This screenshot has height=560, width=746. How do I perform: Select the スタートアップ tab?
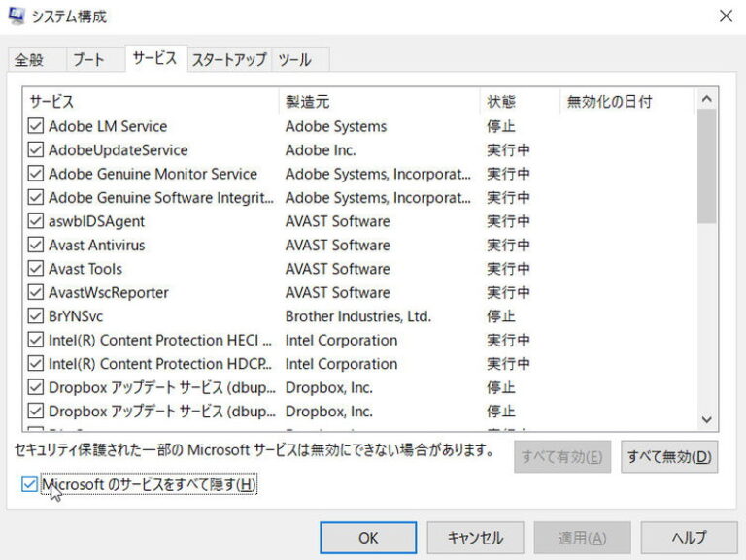228,59
